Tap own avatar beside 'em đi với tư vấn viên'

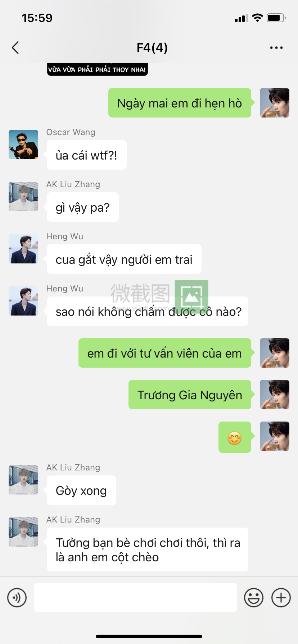tap(275, 353)
